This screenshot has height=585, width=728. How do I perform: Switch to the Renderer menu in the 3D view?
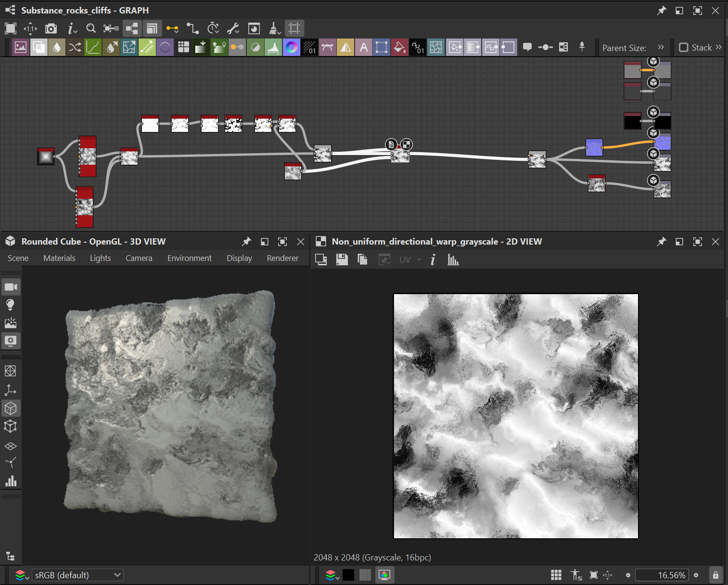(x=282, y=258)
